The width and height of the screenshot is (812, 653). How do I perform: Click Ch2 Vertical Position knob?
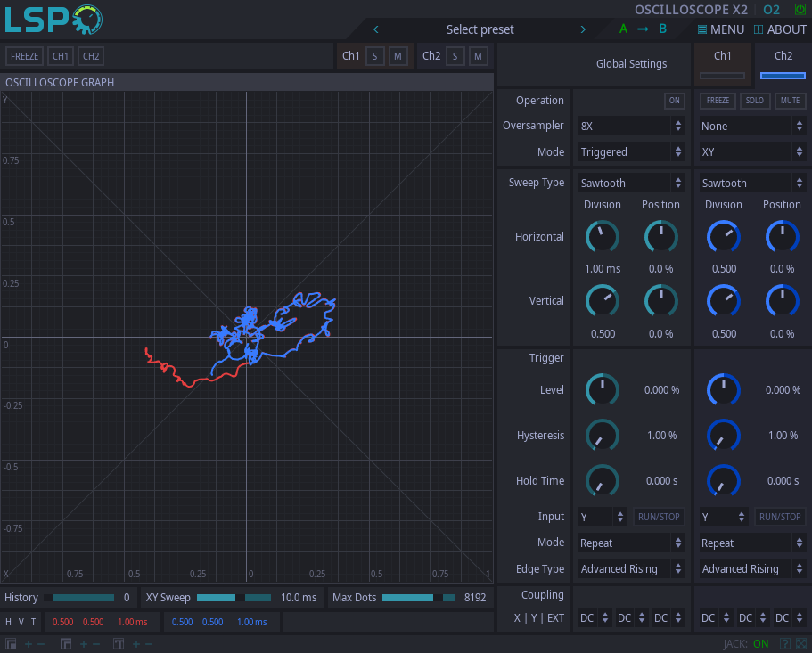pos(782,300)
